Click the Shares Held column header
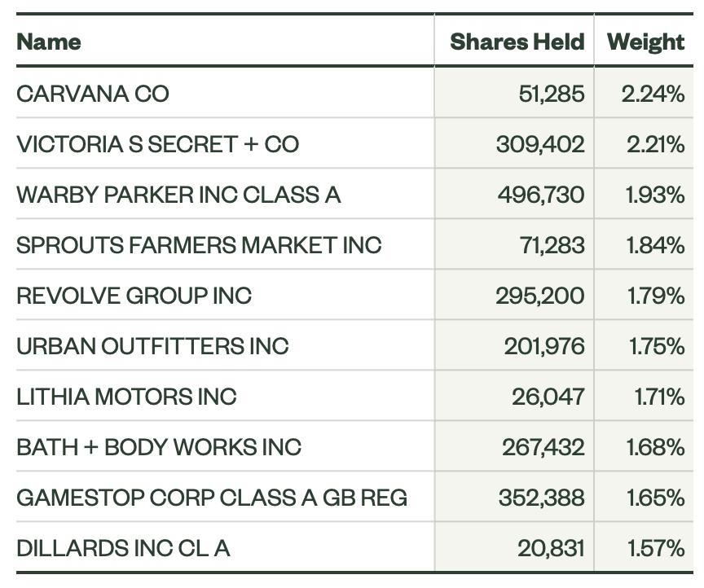 pos(517,42)
